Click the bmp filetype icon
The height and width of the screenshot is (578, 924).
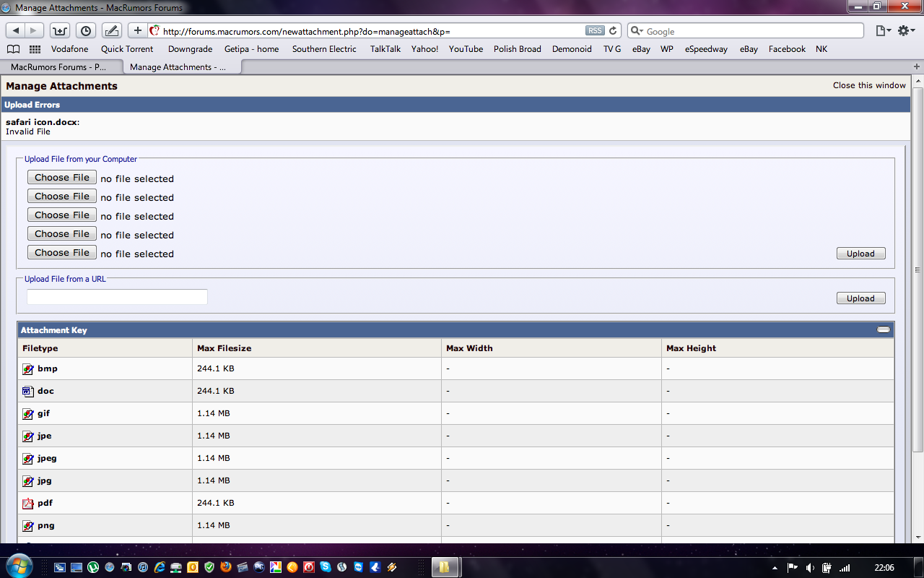pos(28,369)
